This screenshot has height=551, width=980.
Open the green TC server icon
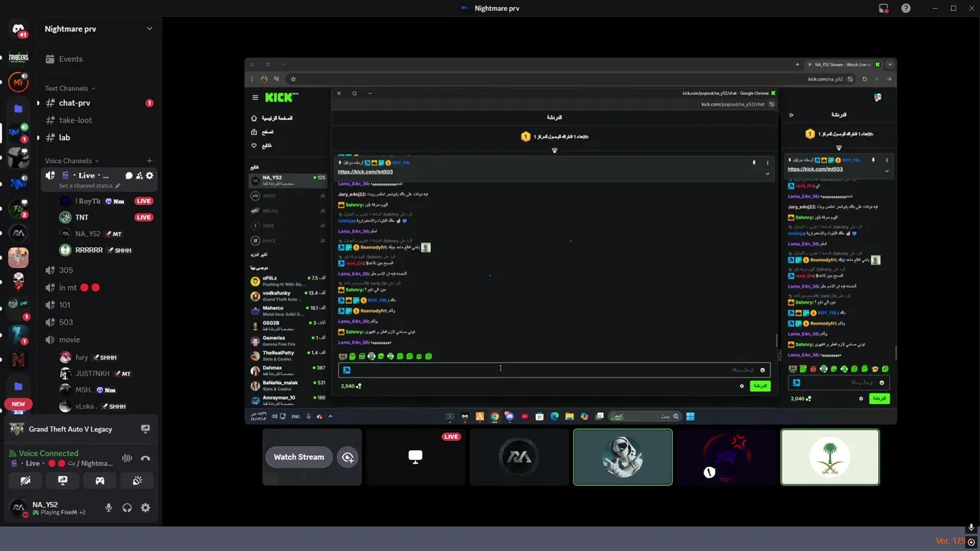coord(18,208)
